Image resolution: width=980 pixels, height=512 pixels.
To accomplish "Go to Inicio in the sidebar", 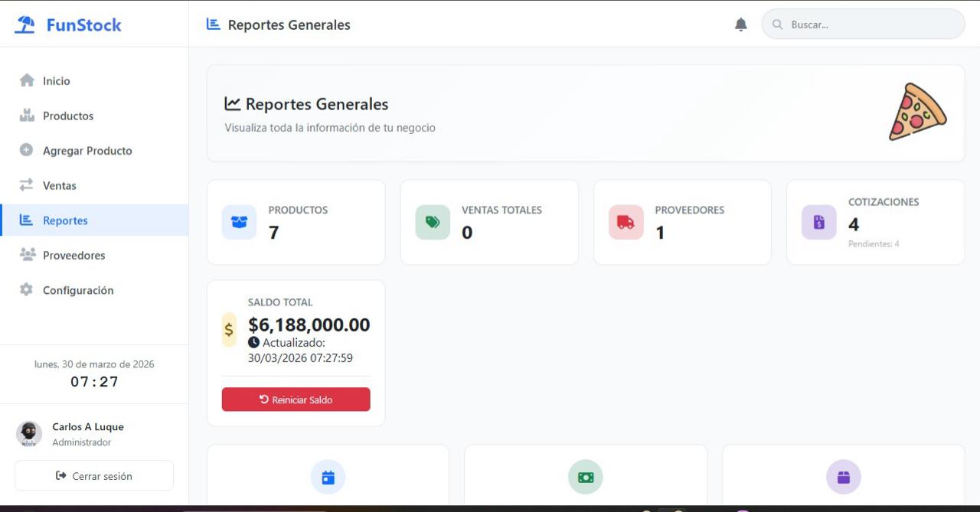I will click(x=56, y=81).
